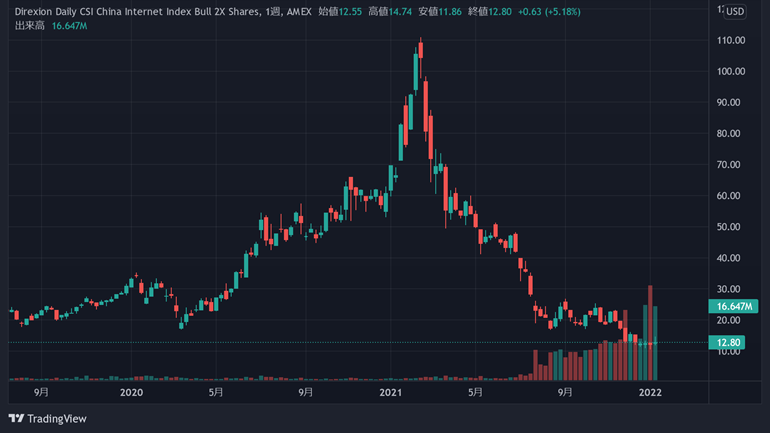Screen dimensions: 770x433
Task: Click the 30.00 price axis label
Action: coord(728,289)
